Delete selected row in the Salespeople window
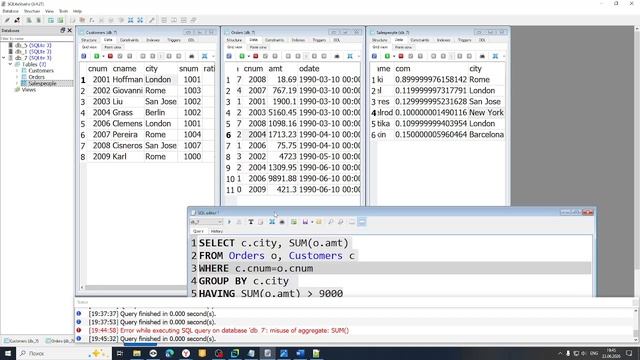The height and width of the screenshot is (360, 640). [401, 56]
